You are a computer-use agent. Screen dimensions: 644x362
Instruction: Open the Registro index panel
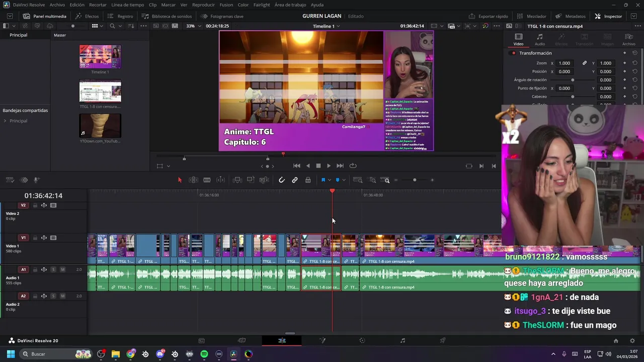point(120,16)
